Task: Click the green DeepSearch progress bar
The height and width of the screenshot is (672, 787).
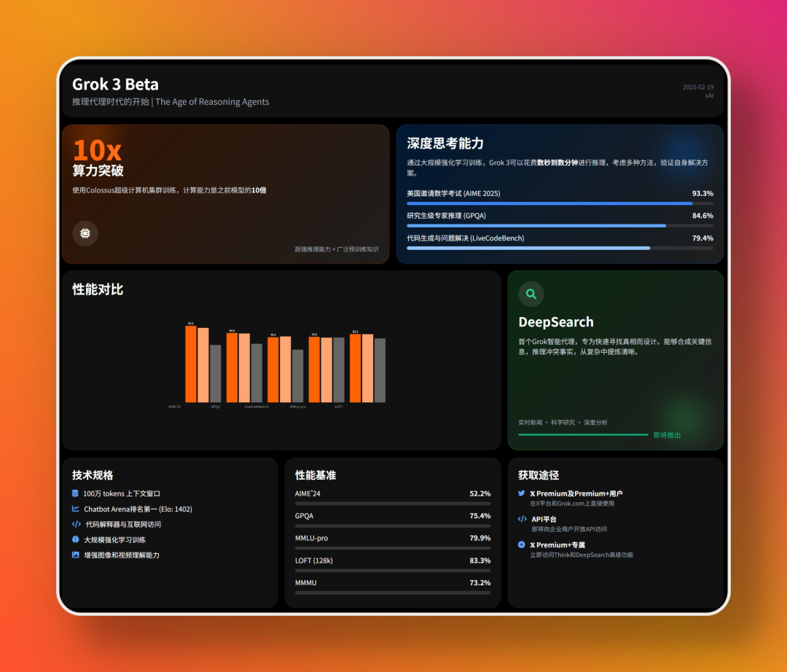Action: coord(583,434)
